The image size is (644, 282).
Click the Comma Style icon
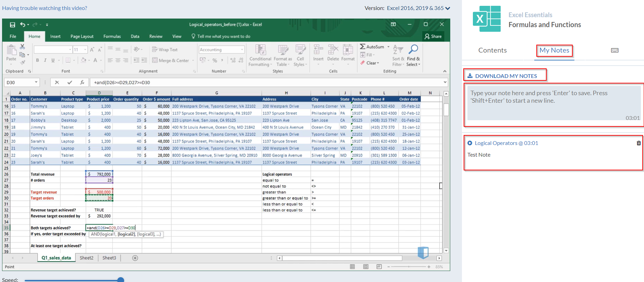[222, 60]
